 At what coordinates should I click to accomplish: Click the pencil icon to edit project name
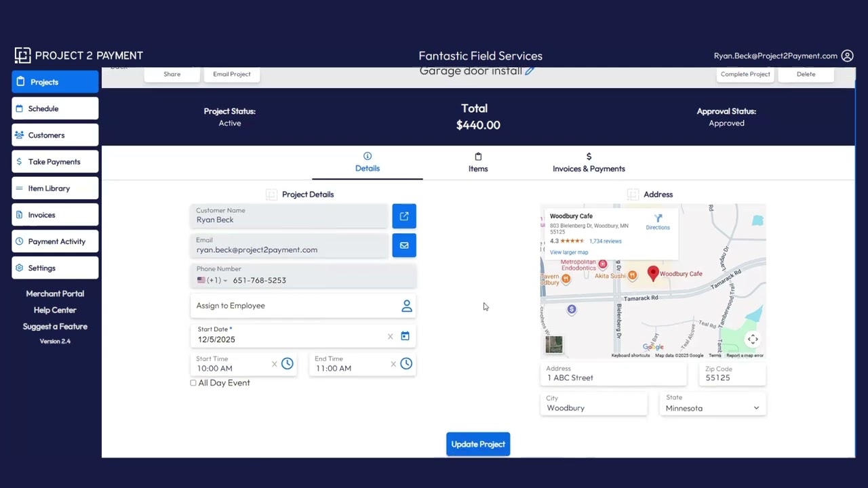[x=530, y=70]
